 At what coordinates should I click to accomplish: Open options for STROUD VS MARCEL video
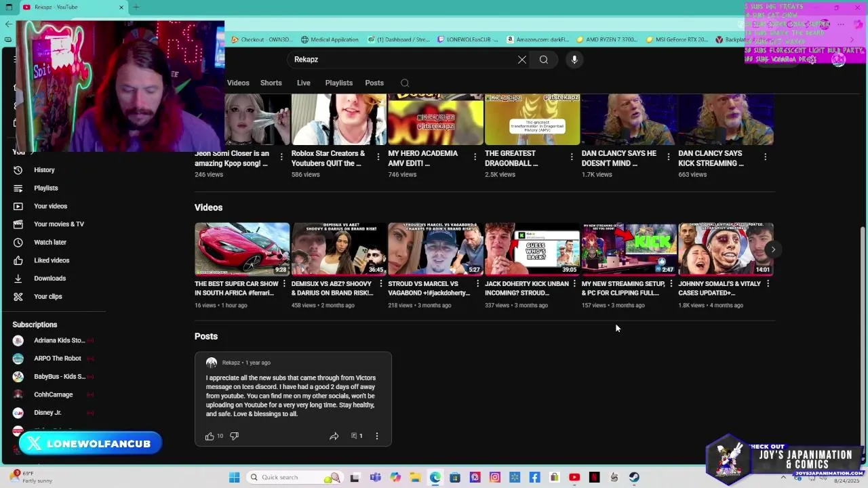click(477, 284)
